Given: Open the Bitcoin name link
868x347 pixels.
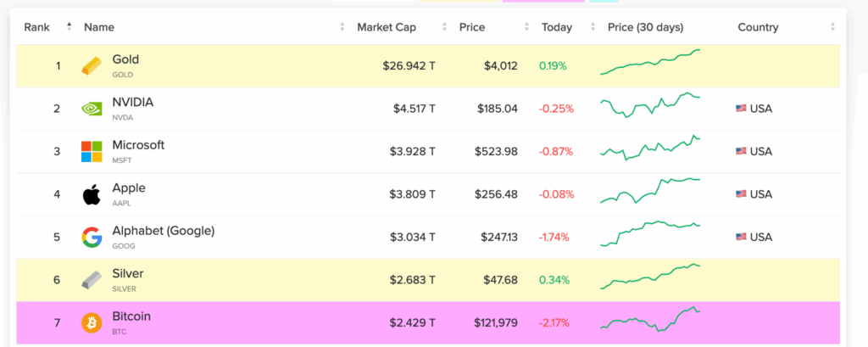Looking at the screenshot, I should coord(131,316).
